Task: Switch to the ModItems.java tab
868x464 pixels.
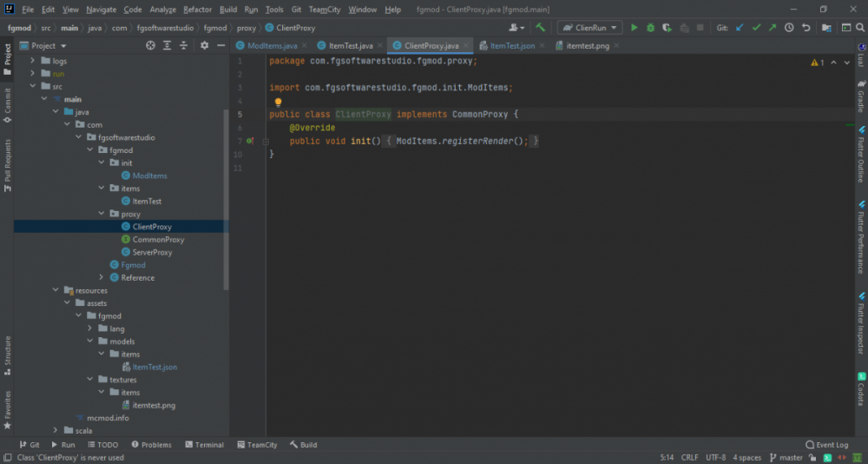Action: coord(273,45)
